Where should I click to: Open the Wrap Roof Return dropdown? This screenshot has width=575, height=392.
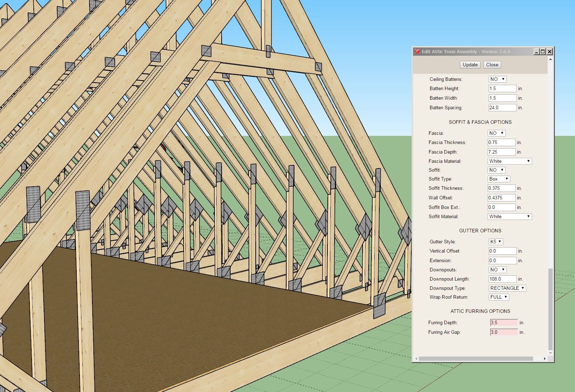(499, 297)
